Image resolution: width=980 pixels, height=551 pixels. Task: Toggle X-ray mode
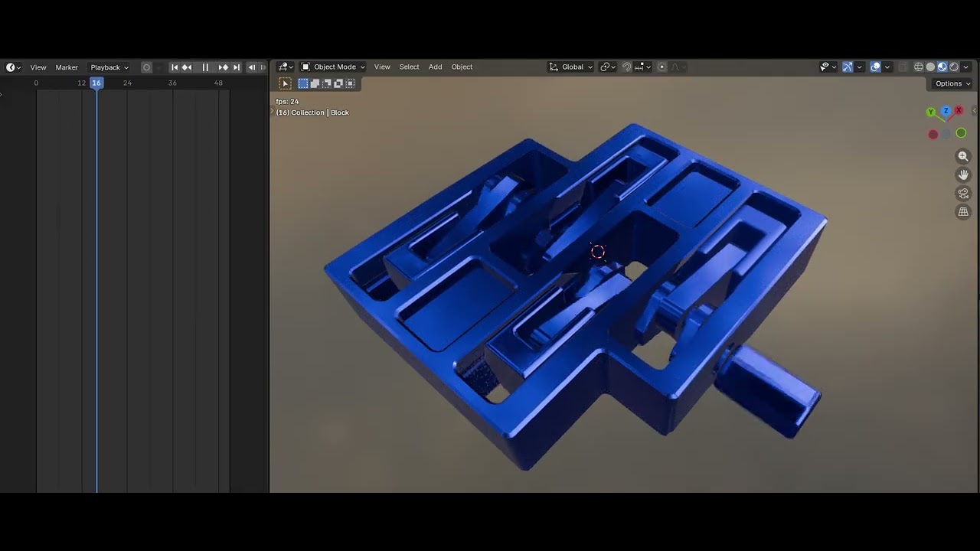[x=903, y=67]
